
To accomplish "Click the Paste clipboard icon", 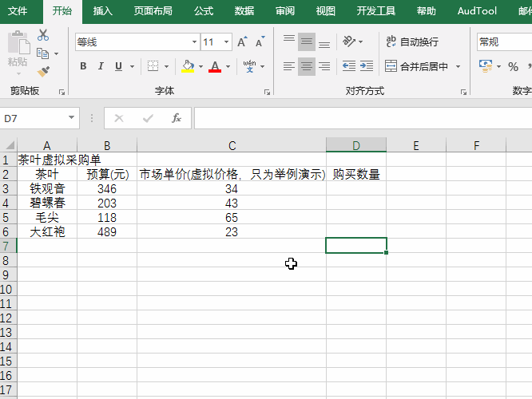I will 18,42.
